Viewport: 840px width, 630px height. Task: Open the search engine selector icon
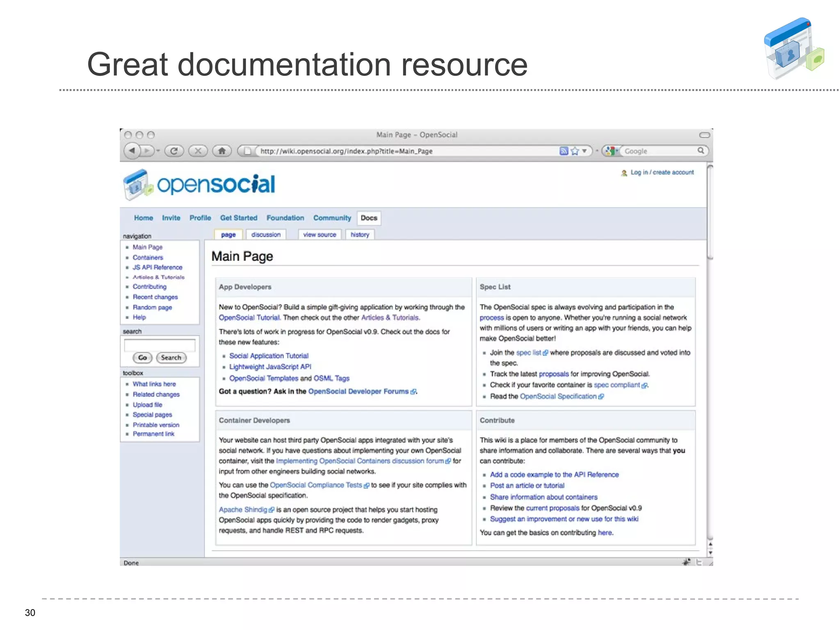click(x=611, y=151)
